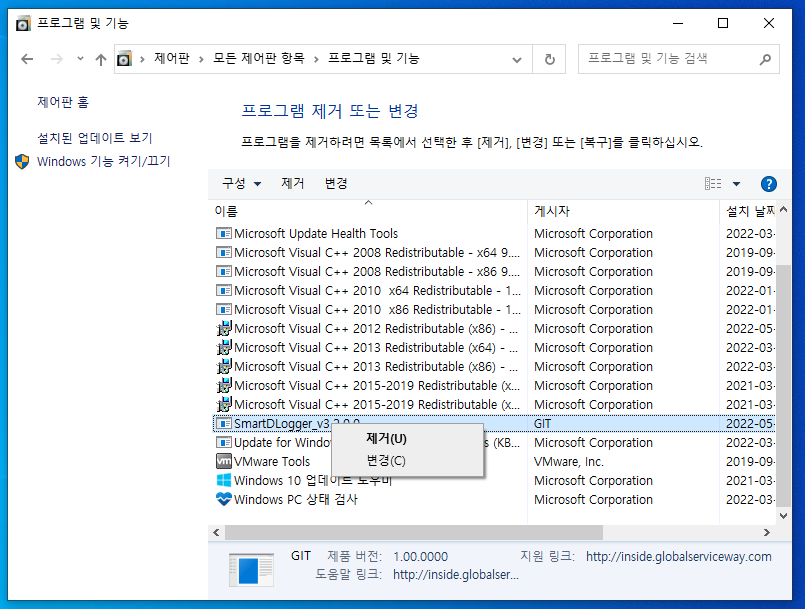Click support link http://inside.globalserviceway.com
The image size is (805, 609).
click(679, 557)
